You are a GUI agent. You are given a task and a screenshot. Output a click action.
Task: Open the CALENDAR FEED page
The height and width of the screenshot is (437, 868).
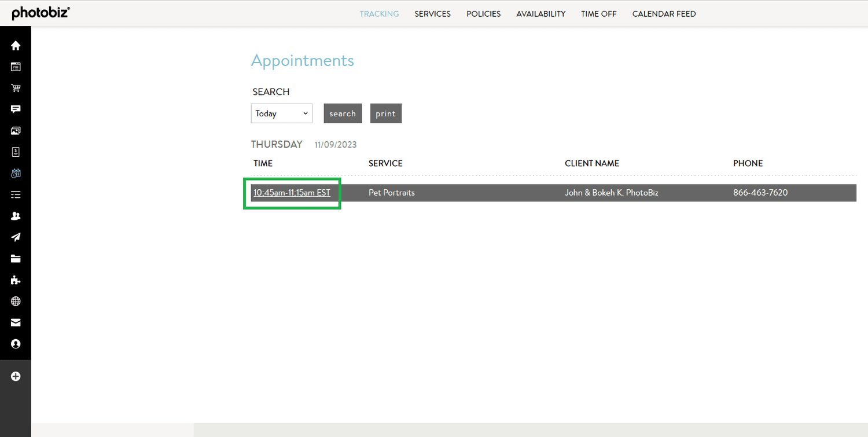point(664,13)
